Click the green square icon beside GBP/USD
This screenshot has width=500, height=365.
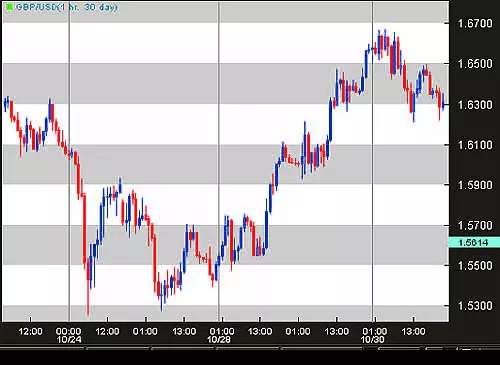tap(10, 7)
